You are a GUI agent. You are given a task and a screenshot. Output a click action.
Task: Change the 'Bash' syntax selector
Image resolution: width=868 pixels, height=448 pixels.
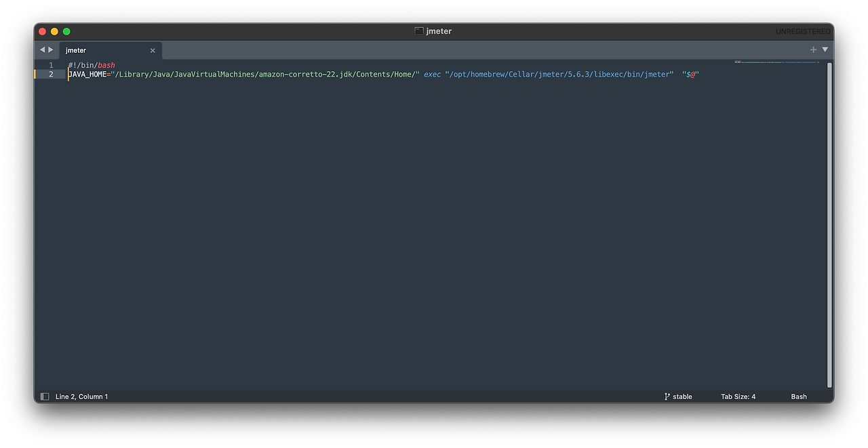799,396
